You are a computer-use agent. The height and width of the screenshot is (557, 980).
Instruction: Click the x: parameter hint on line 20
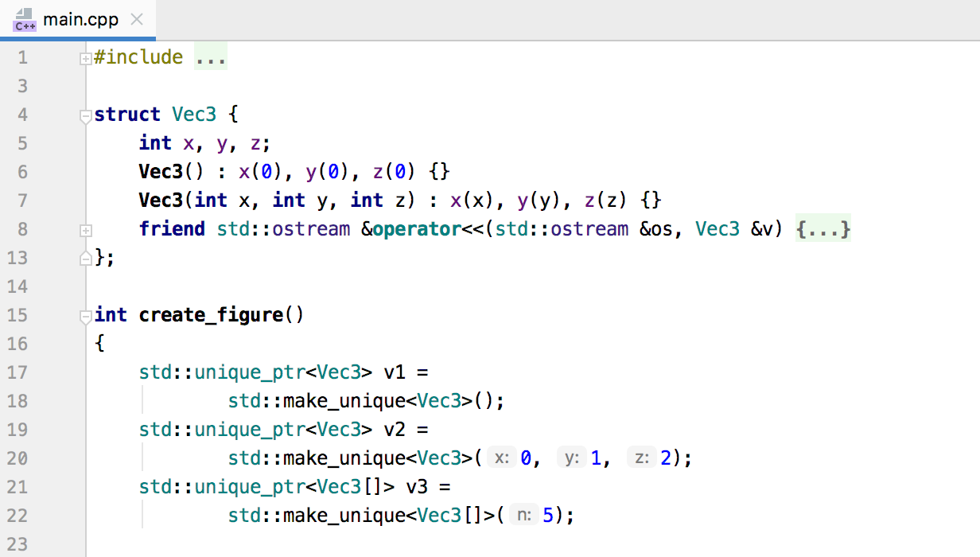coord(502,458)
